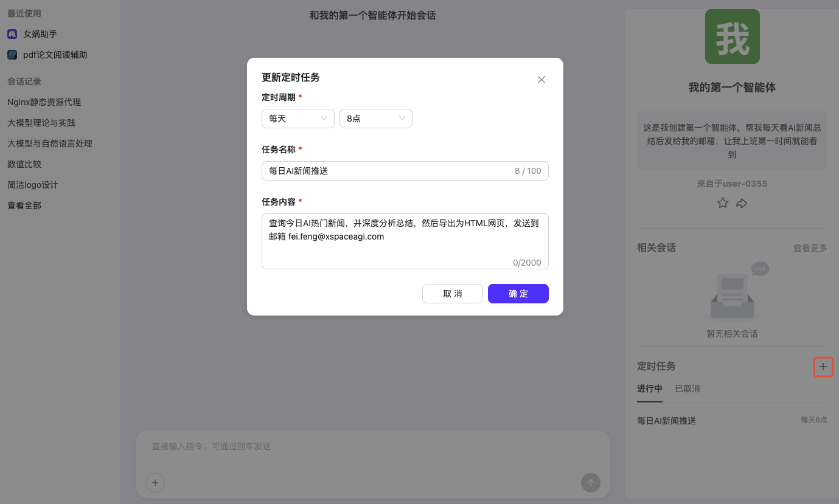Click the 取消 cancel button
Viewport: 839px width, 504px height.
coord(453,294)
